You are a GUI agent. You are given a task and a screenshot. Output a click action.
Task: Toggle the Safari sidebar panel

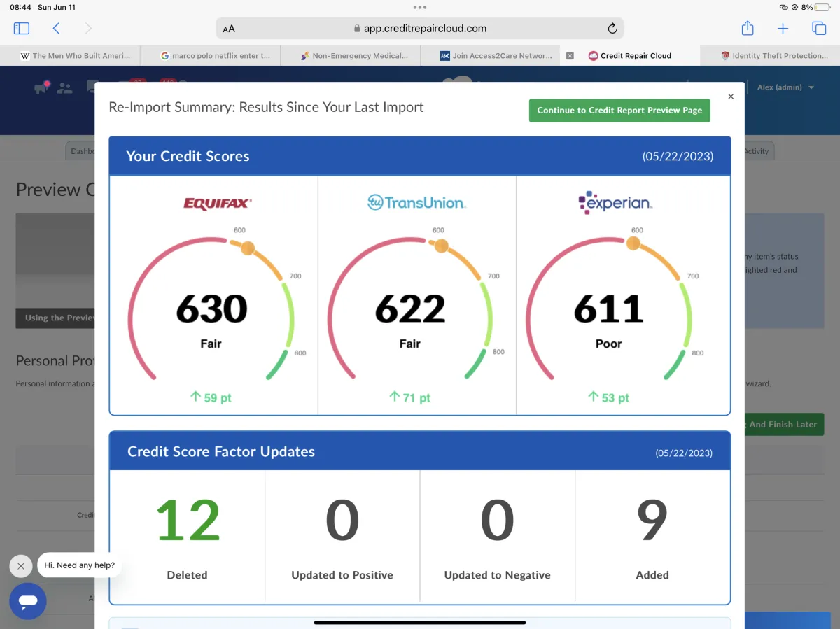click(x=22, y=29)
